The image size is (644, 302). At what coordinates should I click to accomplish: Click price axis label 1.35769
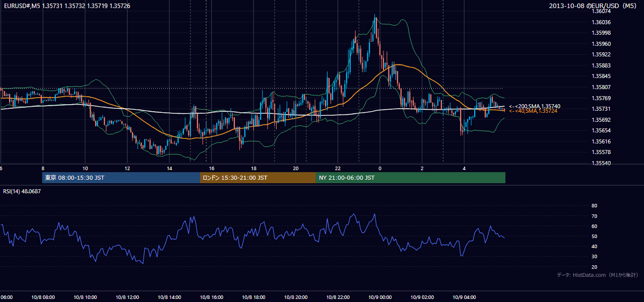coord(602,98)
